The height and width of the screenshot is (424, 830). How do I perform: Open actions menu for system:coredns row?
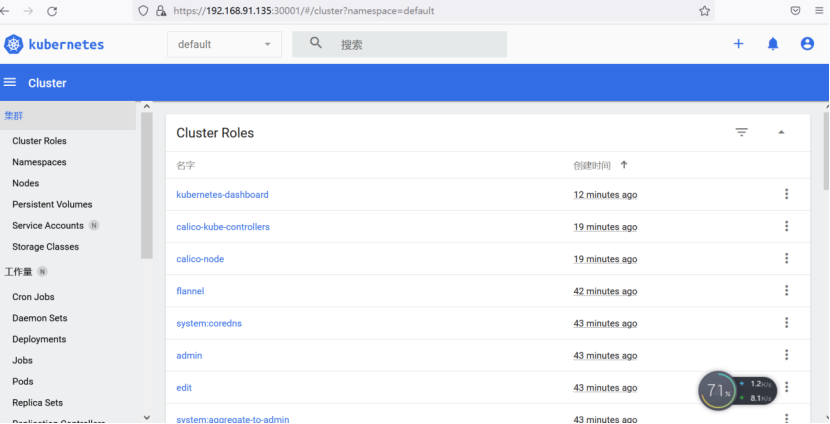[x=787, y=323]
